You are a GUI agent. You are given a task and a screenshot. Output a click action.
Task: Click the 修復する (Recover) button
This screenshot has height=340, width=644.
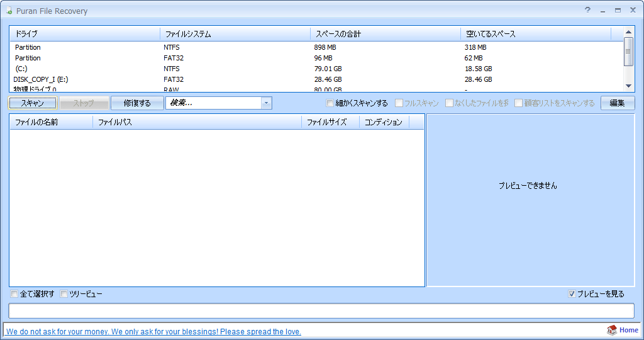pos(137,103)
